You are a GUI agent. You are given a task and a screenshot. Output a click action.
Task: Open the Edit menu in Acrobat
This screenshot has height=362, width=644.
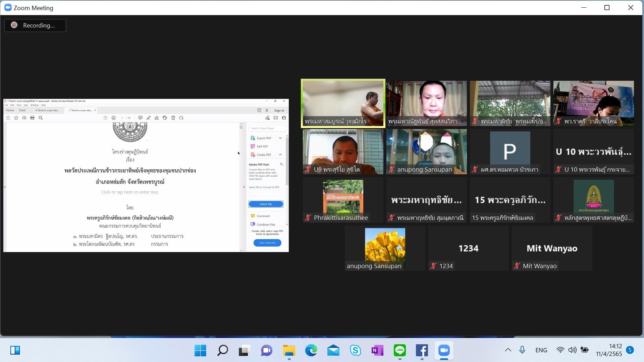(12, 105)
